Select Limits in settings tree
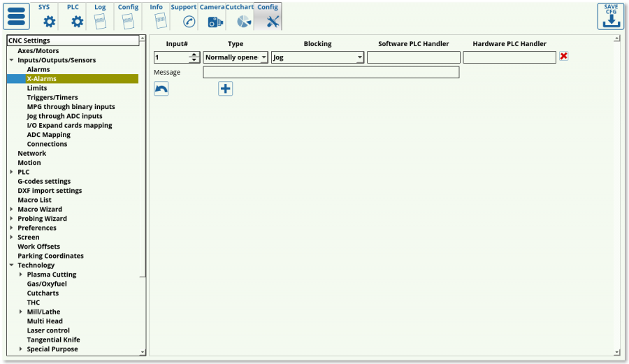Screen dimensions: 629x364 (37, 88)
